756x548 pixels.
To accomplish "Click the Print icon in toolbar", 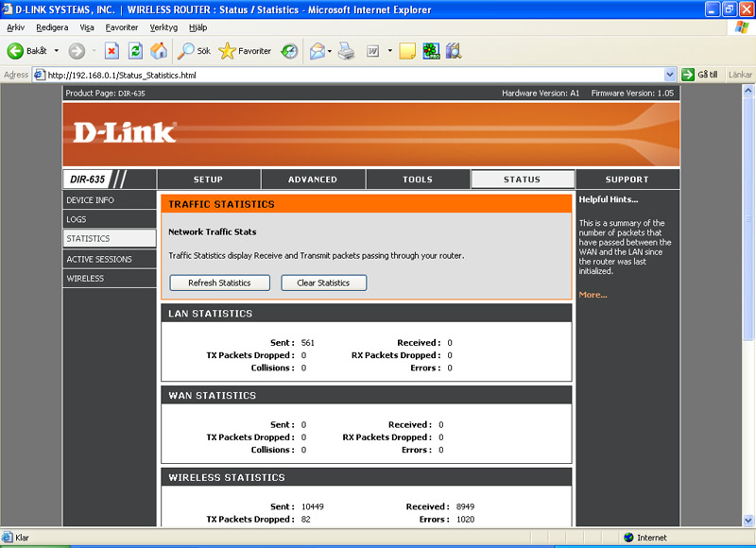I will pyautogui.click(x=346, y=51).
